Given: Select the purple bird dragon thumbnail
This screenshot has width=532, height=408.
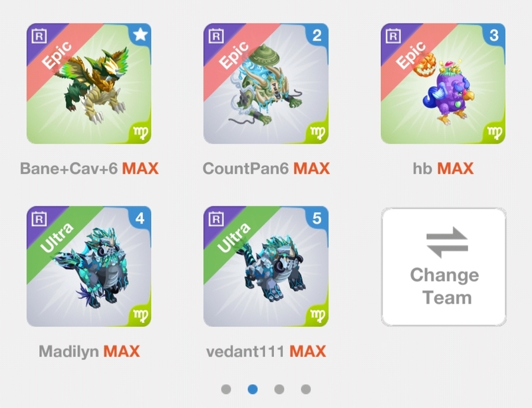Looking at the screenshot, I should point(443,84).
